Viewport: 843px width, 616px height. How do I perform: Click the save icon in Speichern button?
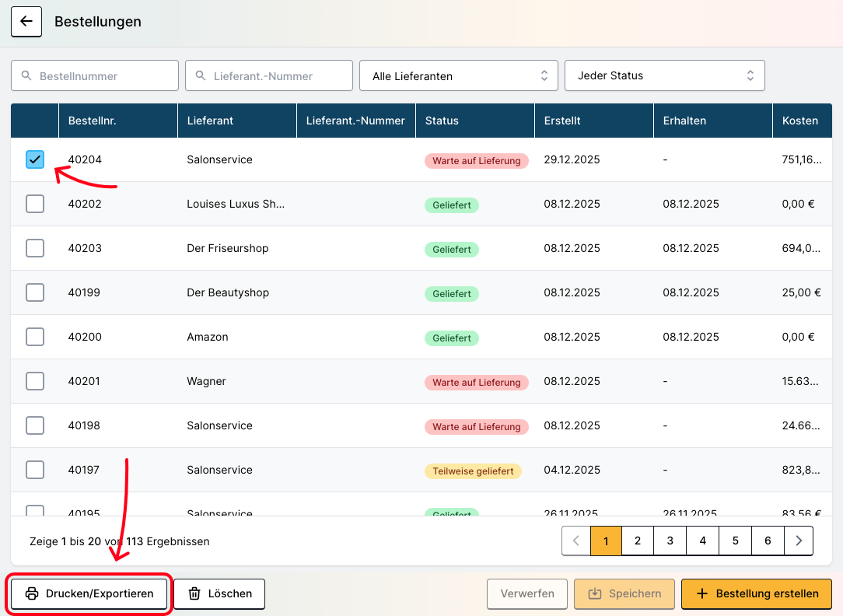tap(595, 593)
